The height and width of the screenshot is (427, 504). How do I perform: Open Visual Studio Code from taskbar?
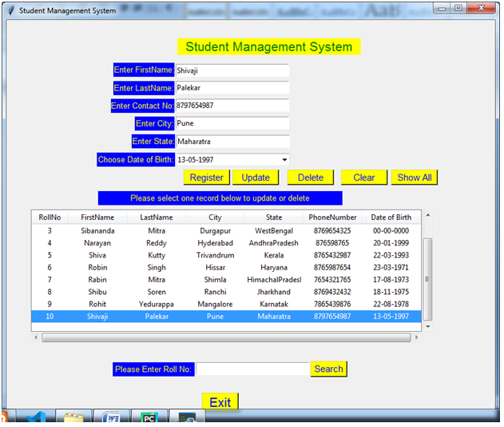(36, 417)
